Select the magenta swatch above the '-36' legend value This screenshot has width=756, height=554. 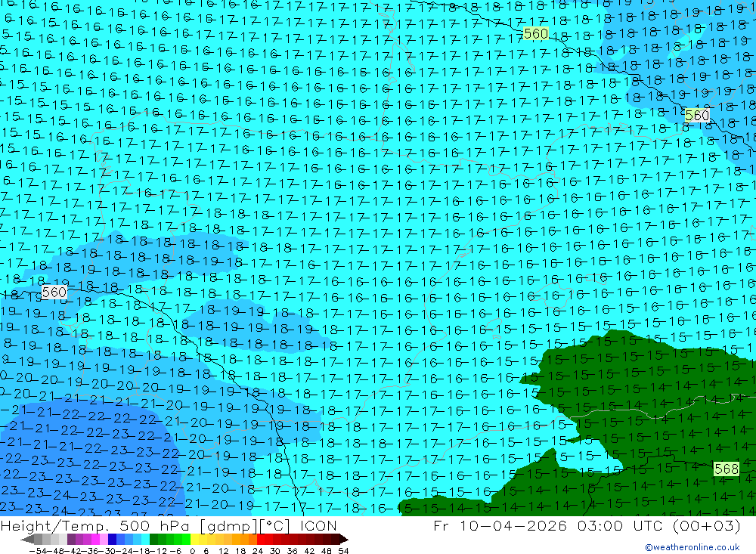click(95, 539)
